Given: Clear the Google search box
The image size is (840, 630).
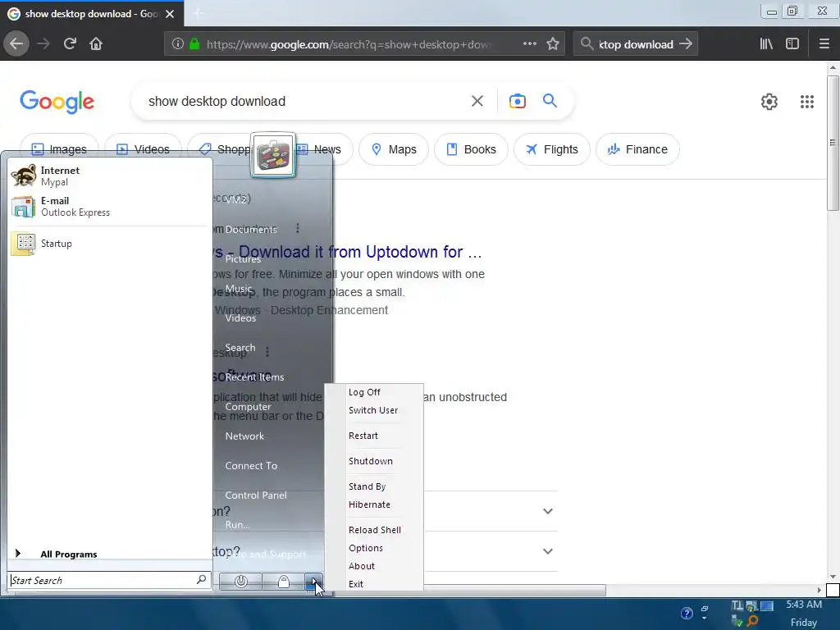Looking at the screenshot, I should click(x=477, y=101).
